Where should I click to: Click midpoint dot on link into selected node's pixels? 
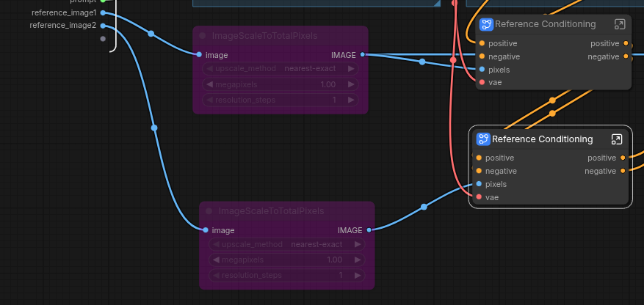click(424, 207)
